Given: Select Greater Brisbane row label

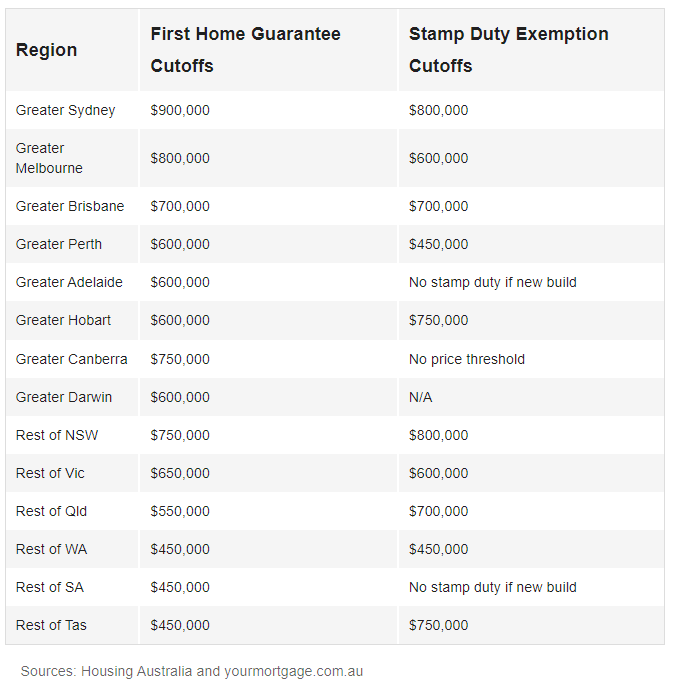Looking at the screenshot, I should [70, 206].
